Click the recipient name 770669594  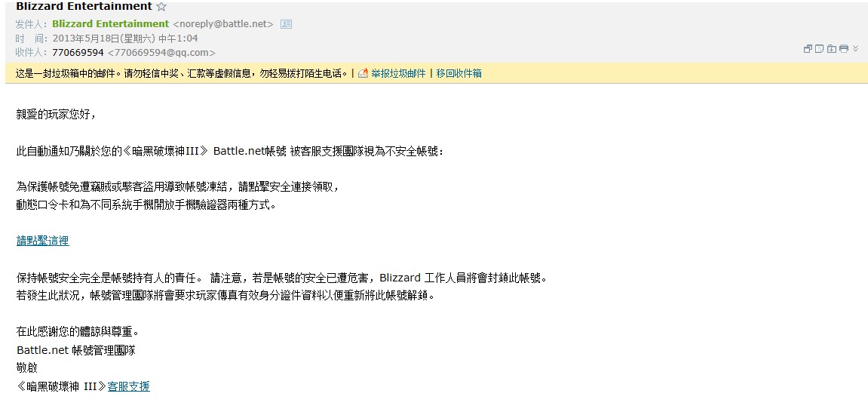tap(78, 53)
